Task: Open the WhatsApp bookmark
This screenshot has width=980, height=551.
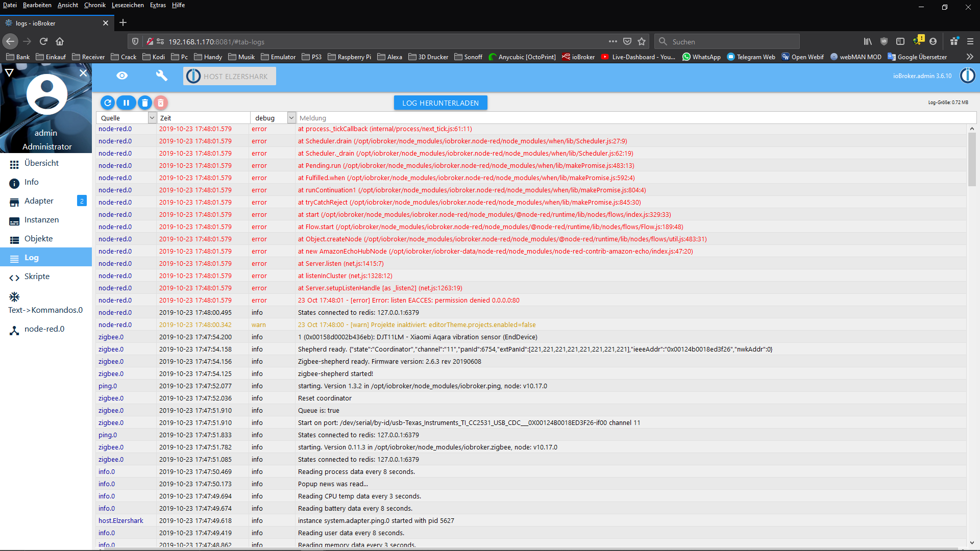Action: coord(701,57)
